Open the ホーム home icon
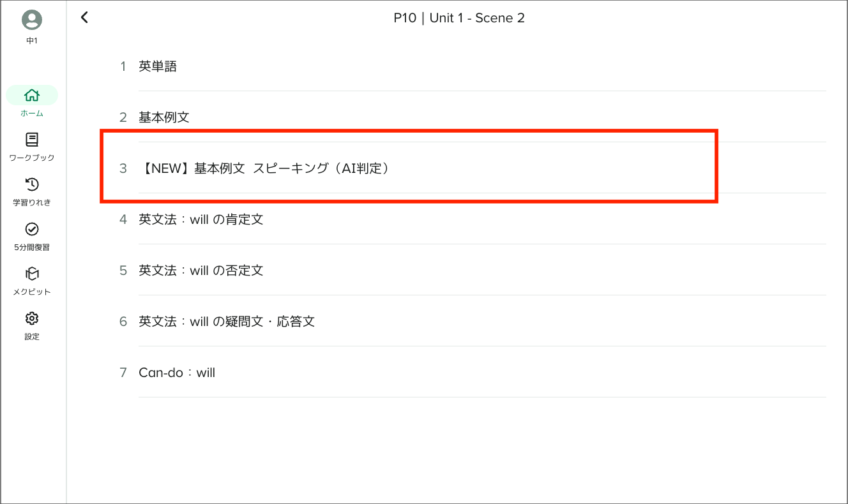This screenshot has height=504, width=848. [32, 95]
